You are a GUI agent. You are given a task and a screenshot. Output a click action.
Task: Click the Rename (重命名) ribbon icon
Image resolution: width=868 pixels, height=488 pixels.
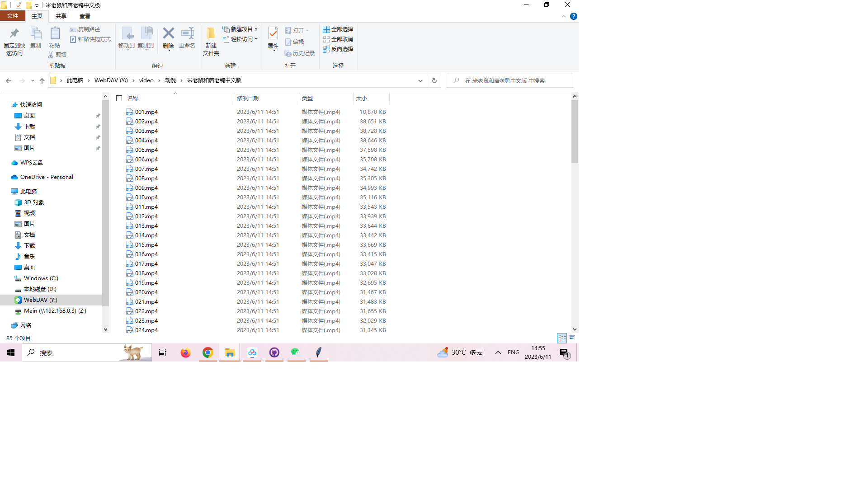tap(187, 36)
